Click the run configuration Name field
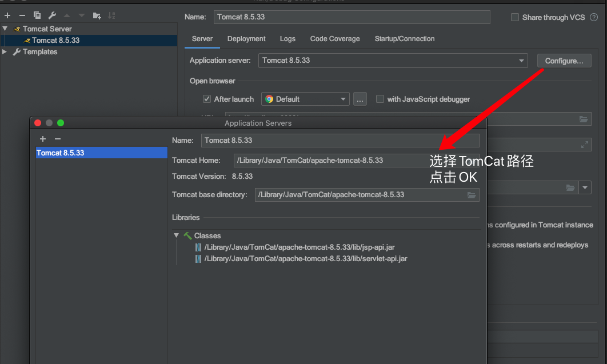Image resolution: width=607 pixels, height=364 pixels. [x=352, y=17]
